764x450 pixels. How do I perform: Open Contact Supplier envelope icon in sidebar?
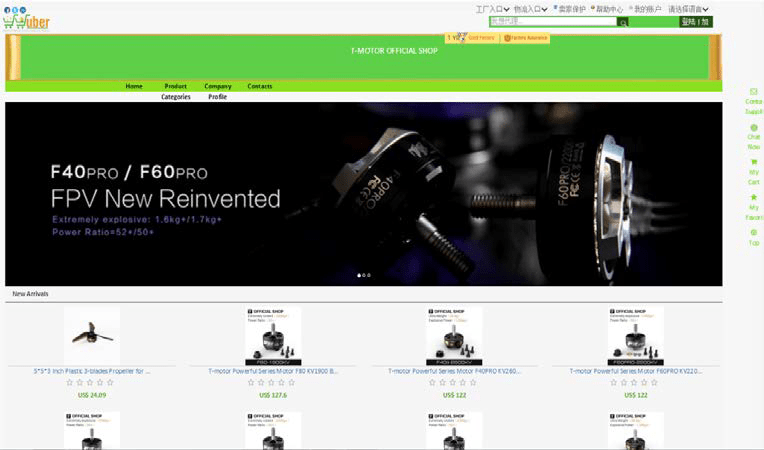753,91
